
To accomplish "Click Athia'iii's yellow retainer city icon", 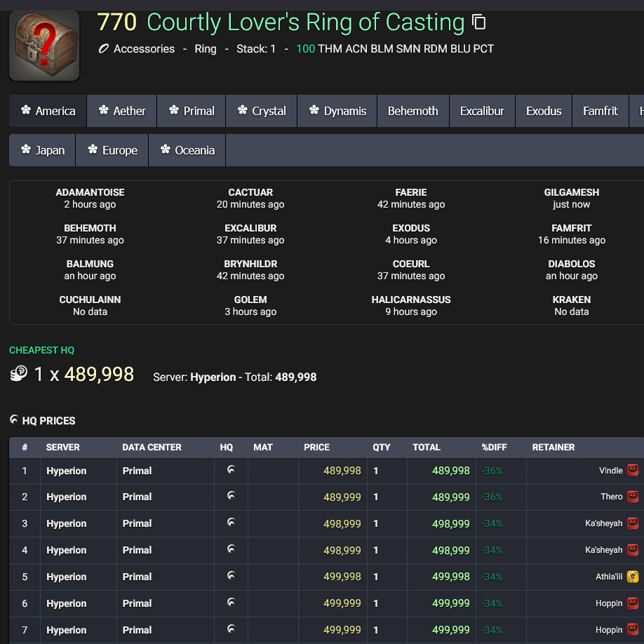I will (x=633, y=577).
